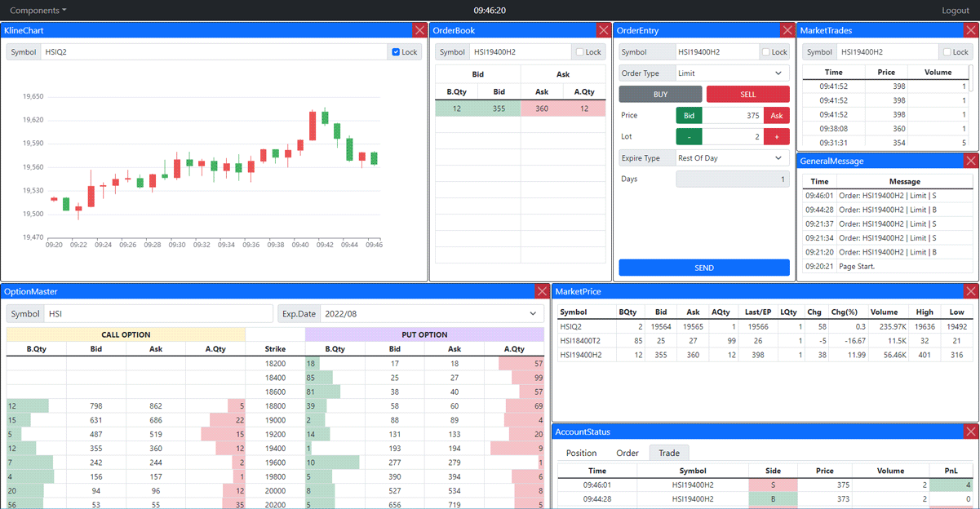Increase lot with the red plus button

776,137
